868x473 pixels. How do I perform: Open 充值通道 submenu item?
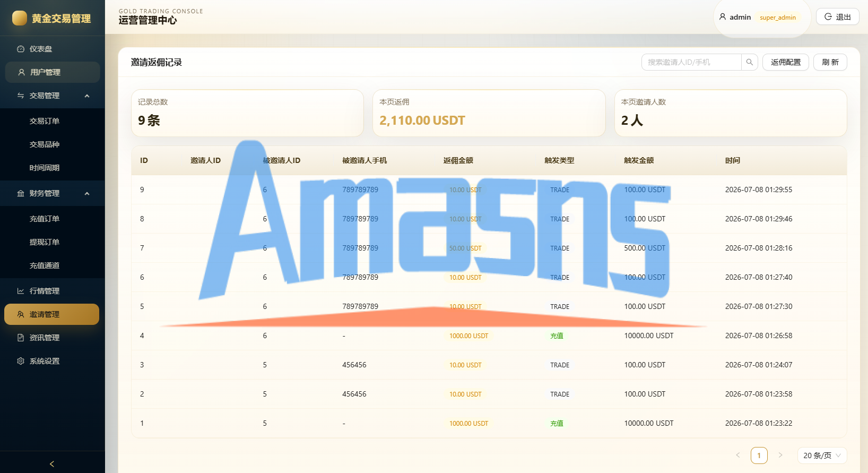(x=53, y=265)
